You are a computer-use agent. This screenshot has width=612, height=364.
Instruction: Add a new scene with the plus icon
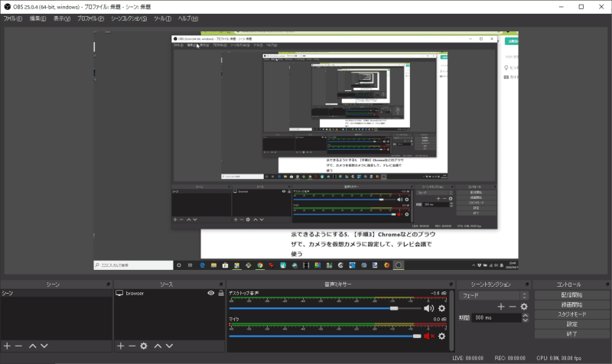click(7, 346)
